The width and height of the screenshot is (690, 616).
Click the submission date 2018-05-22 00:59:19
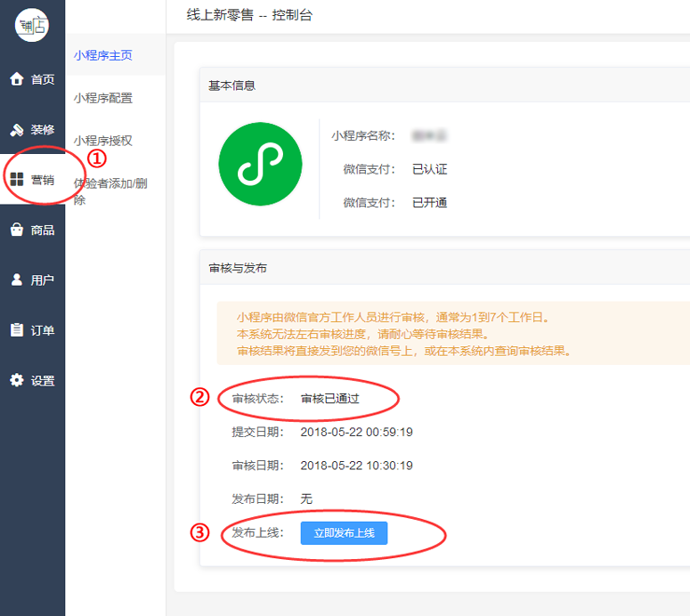coord(356,433)
